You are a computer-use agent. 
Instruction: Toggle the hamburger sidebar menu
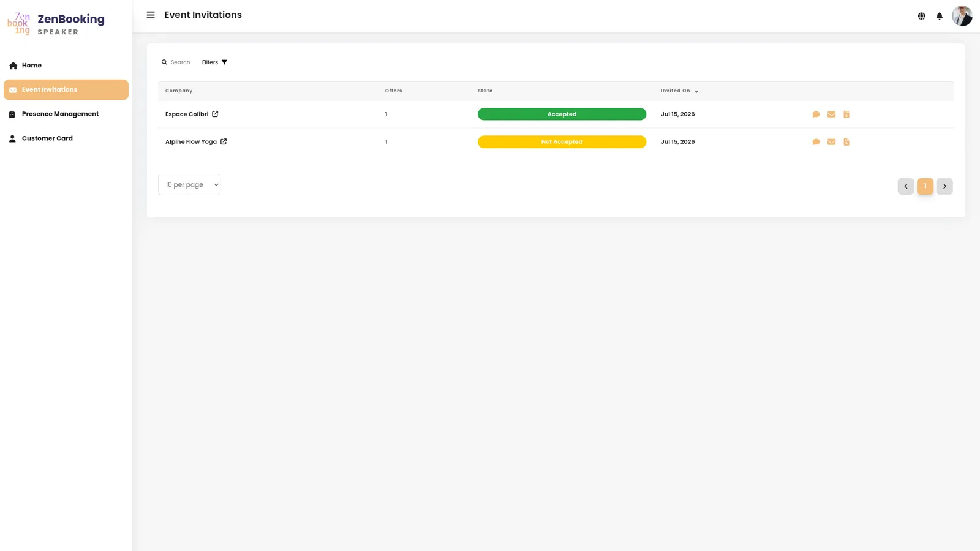coord(151,15)
